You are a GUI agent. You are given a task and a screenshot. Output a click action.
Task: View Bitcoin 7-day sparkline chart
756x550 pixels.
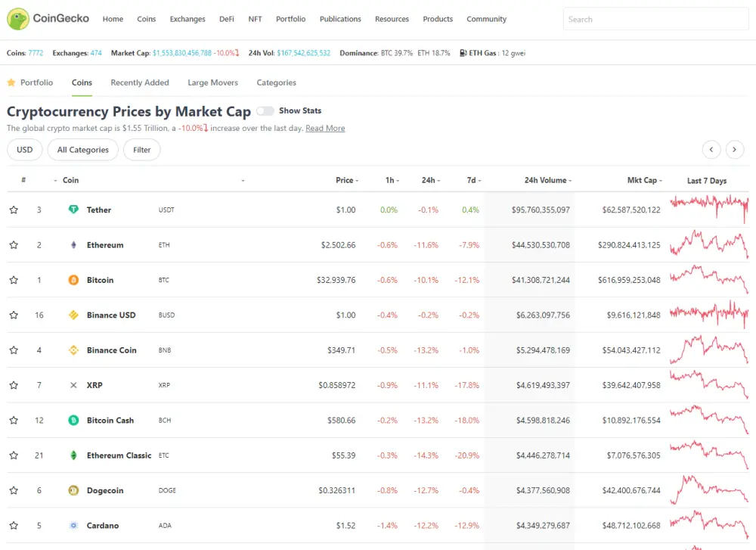click(709, 279)
